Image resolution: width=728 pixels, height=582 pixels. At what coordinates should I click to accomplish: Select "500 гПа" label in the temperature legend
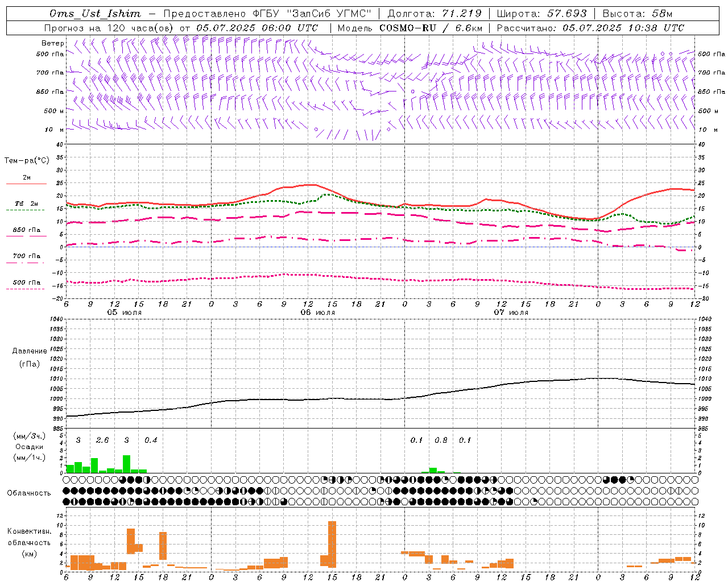(27, 282)
